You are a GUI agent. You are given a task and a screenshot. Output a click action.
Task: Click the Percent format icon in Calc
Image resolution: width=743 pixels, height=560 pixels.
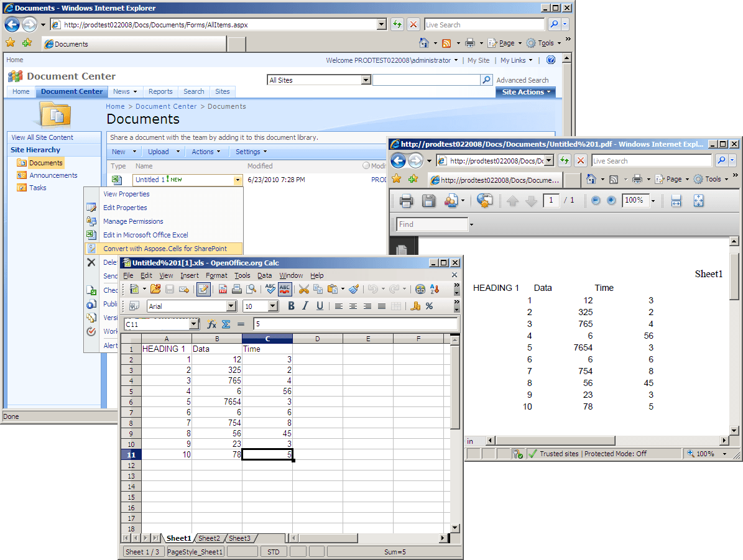(x=429, y=306)
